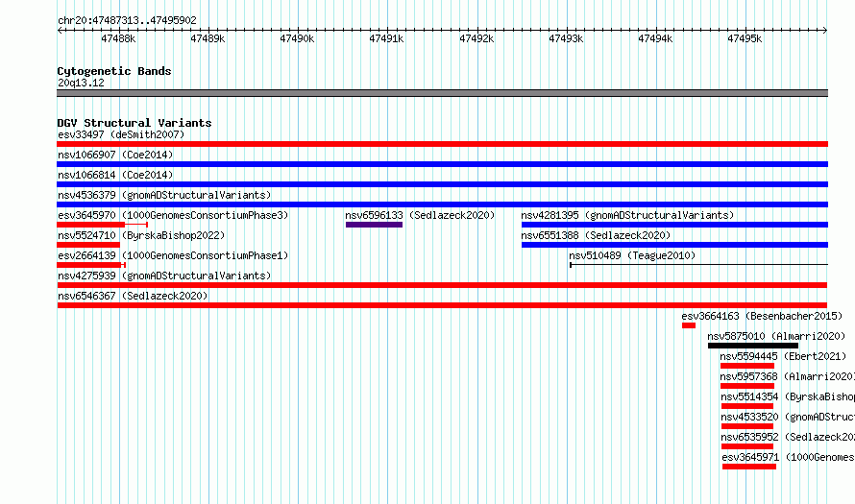Open nsv6535952 Sedlazeck variant label

pos(788,437)
